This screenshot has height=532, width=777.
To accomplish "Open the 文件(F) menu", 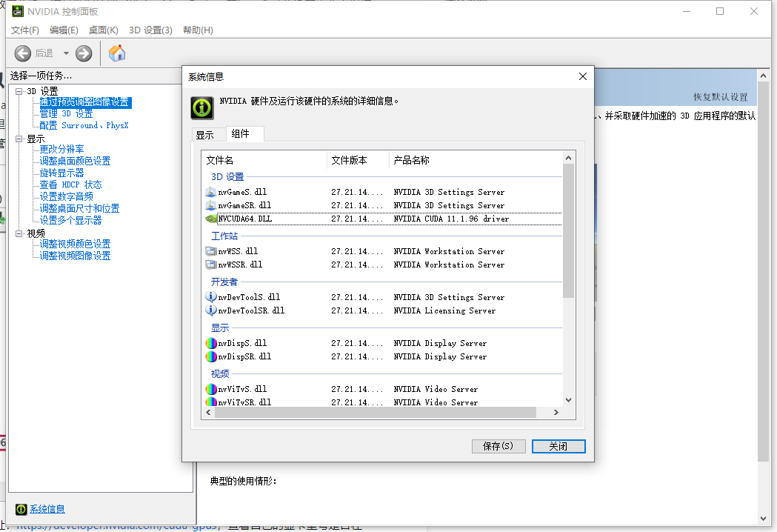I will pyautogui.click(x=24, y=30).
